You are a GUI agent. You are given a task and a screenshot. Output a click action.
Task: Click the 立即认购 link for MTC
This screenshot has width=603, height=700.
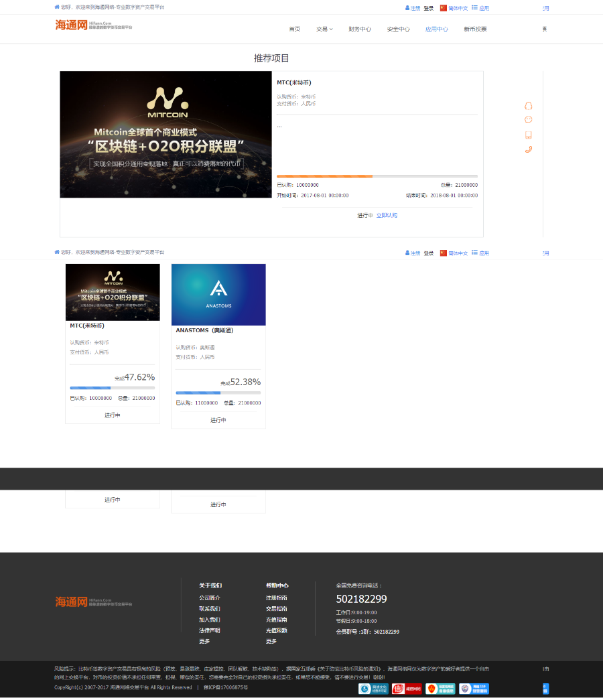[x=387, y=215]
